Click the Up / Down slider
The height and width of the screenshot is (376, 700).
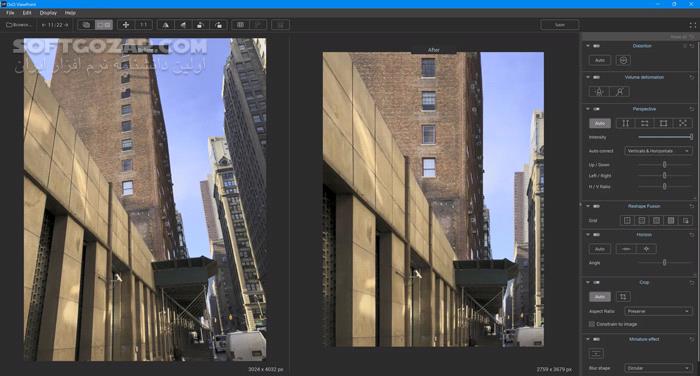[664, 165]
